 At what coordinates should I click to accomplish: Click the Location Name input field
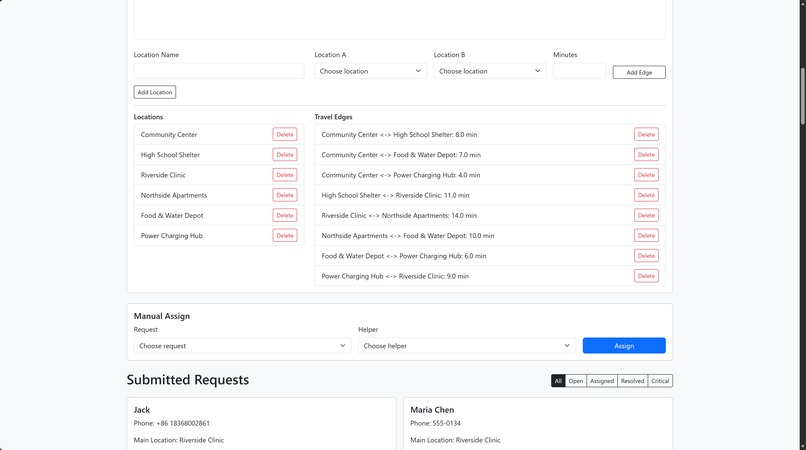coord(219,71)
